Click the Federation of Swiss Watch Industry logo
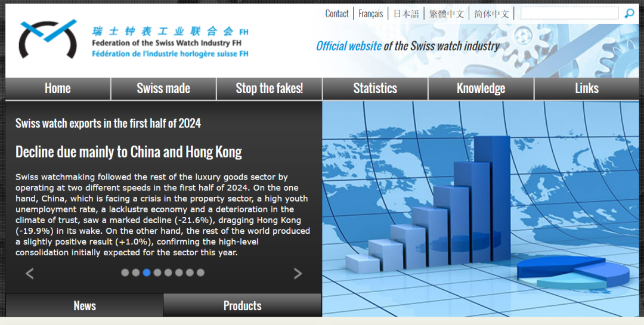This screenshot has width=644, height=325. [x=48, y=39]
